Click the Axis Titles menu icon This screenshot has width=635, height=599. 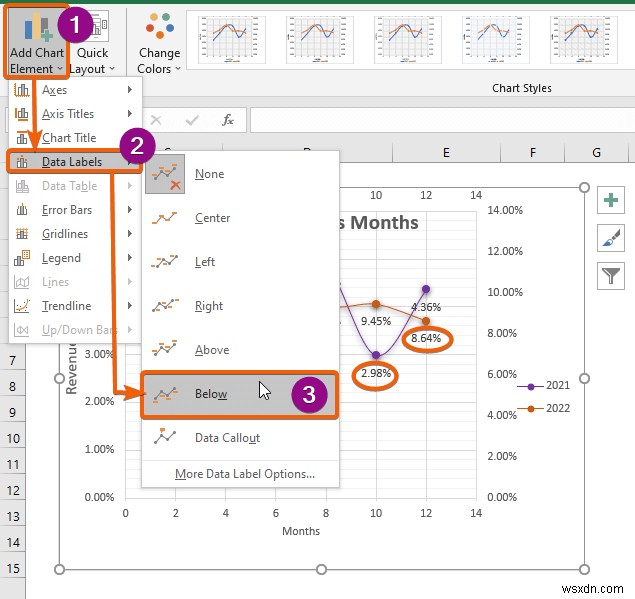pos(21,114)
